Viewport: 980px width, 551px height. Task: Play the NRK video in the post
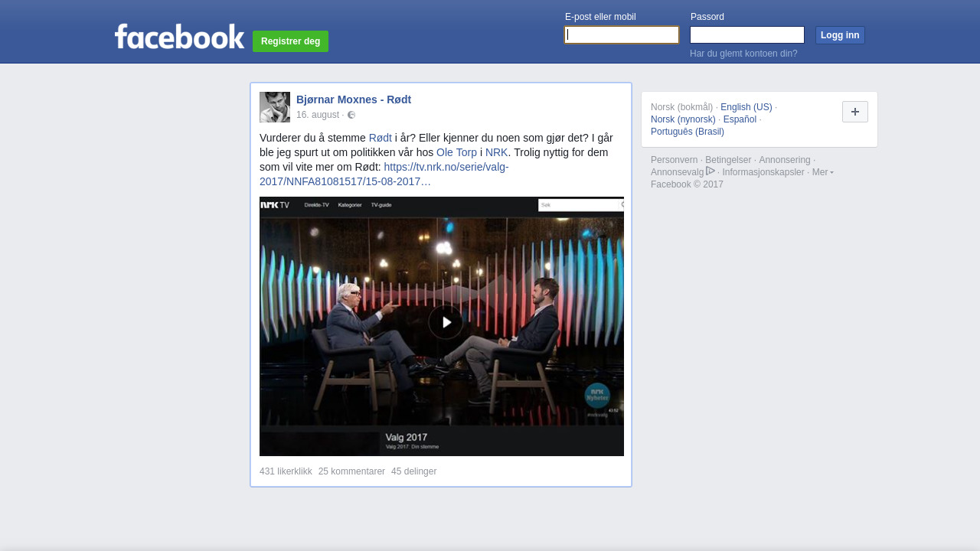446,322
